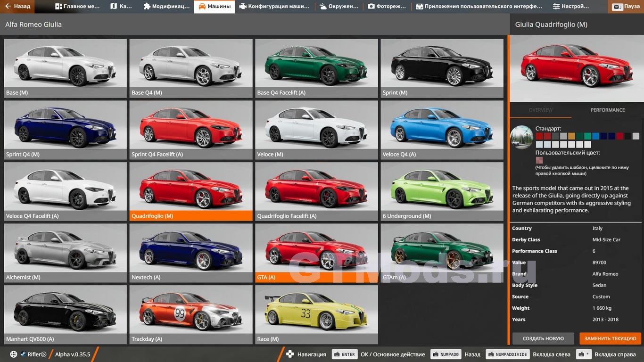The height and width of the screenshot is (362, 644).
Task: Pick the silver Alchemist (M) car
Action: 66,253
